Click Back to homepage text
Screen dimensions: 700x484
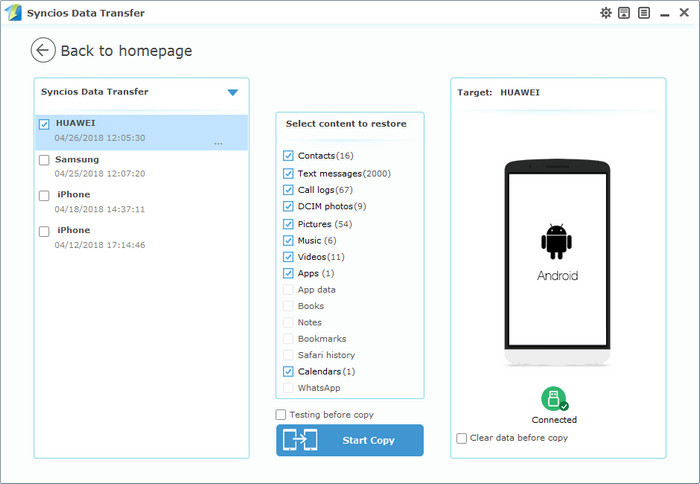point(126,51)
